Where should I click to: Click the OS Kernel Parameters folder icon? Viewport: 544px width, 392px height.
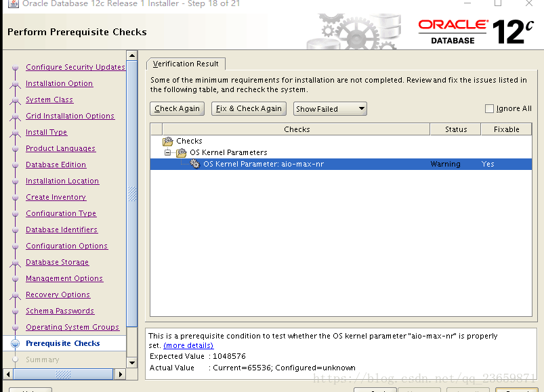[x=182, y=152]
